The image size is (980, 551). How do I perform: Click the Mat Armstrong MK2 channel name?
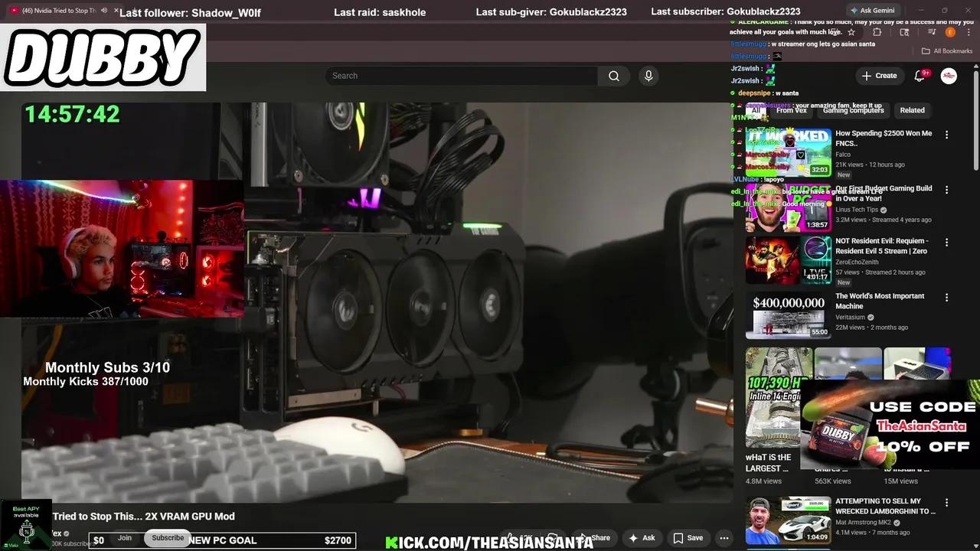point(864,523)
